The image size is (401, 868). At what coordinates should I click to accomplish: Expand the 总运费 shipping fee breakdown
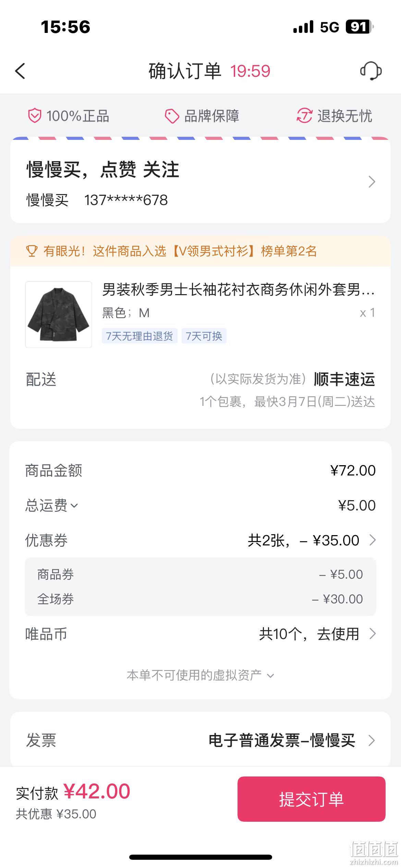pyautogui.click(x=51, y=505)
